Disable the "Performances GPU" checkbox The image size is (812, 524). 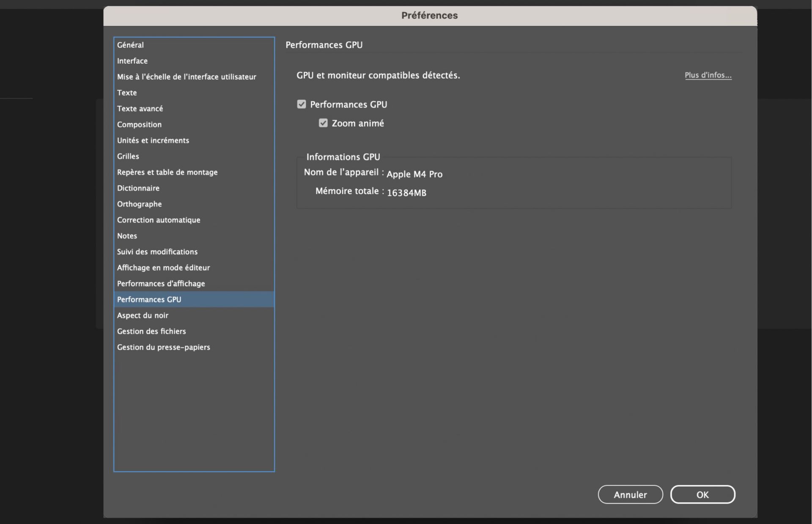302,104
